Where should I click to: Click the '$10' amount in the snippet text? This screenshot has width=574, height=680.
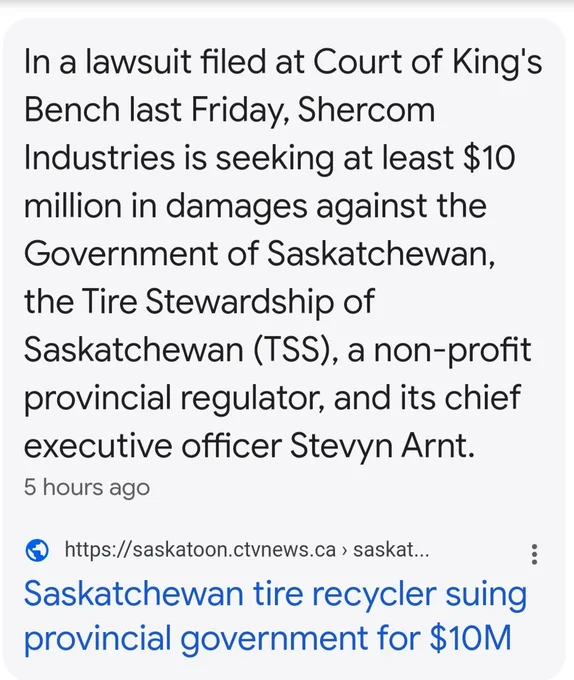[x=489, y=157]
